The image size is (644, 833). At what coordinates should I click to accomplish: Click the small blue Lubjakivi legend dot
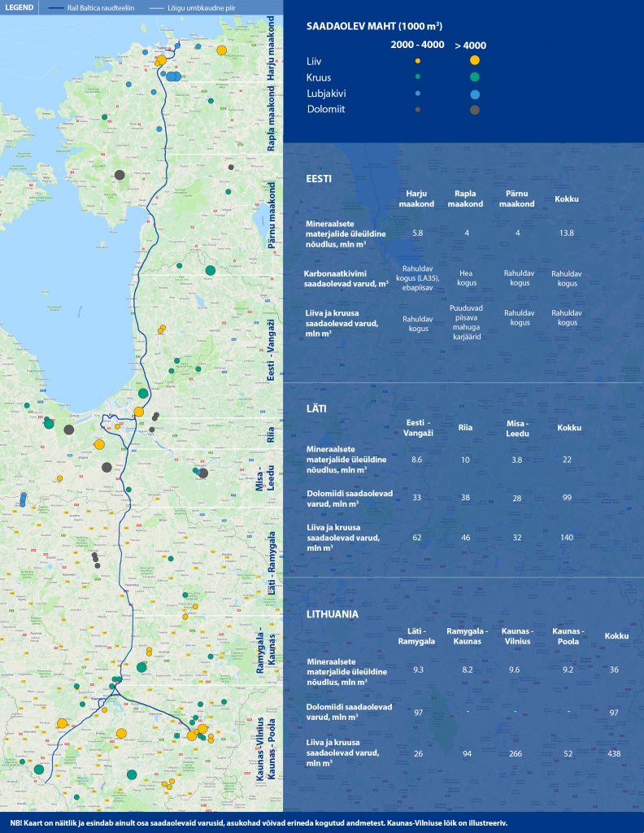pyautogui.click(x=417, y=94)
